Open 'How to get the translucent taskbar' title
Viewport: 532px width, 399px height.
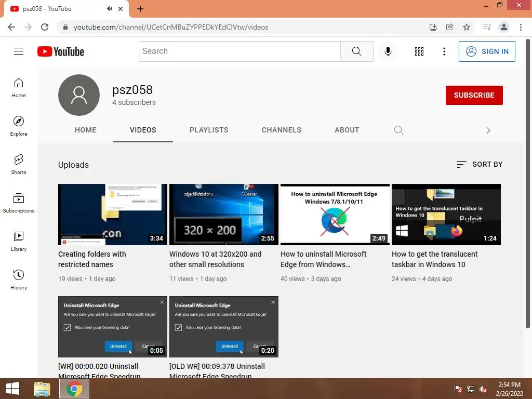435,259
